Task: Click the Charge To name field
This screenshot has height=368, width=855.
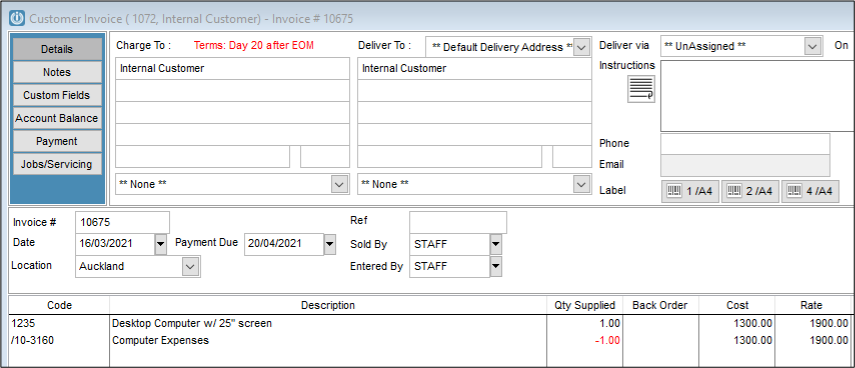Action: click(232, 69)
